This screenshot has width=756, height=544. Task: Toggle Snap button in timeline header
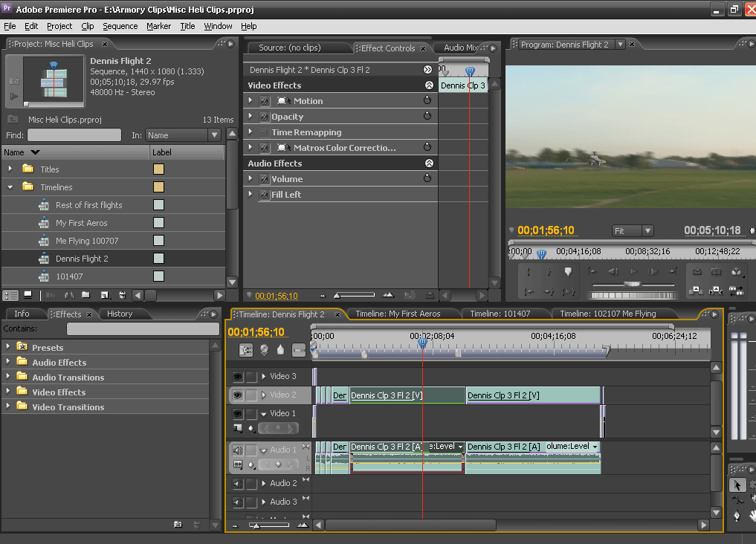click(x=246, y=350)
